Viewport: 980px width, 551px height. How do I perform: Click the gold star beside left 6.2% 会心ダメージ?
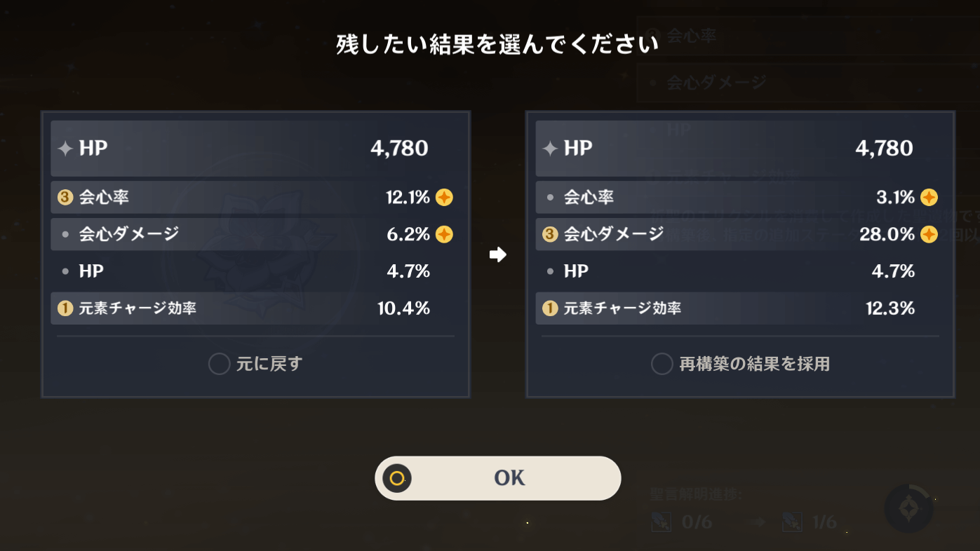[x=444, y=234]
